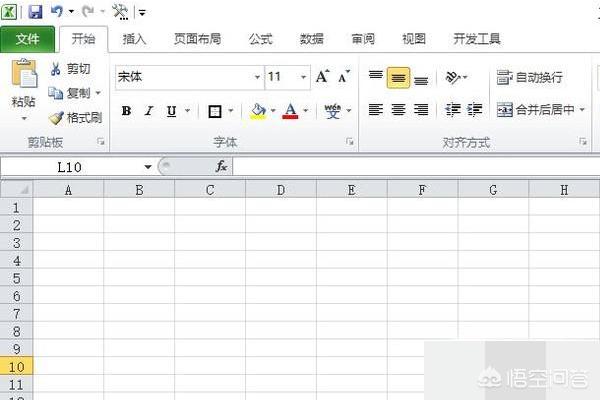This screenshot has height=400, width=600.
Task: Enable Wrap Text (自动换行)
Action: 530,77
